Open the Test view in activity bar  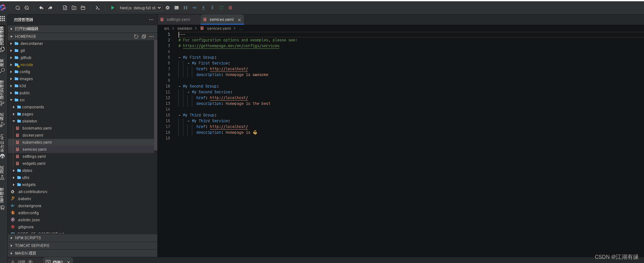click(2, 173)
